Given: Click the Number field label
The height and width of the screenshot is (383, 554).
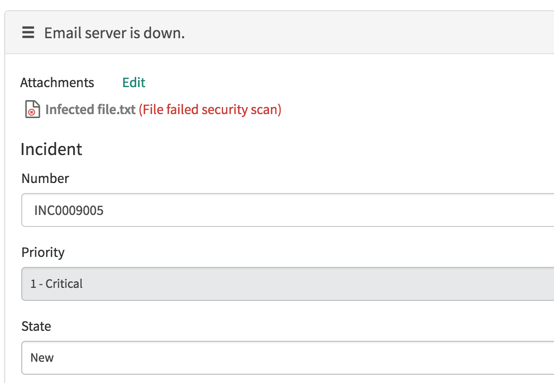Looking at the screenshot, I should pos(45,178).
